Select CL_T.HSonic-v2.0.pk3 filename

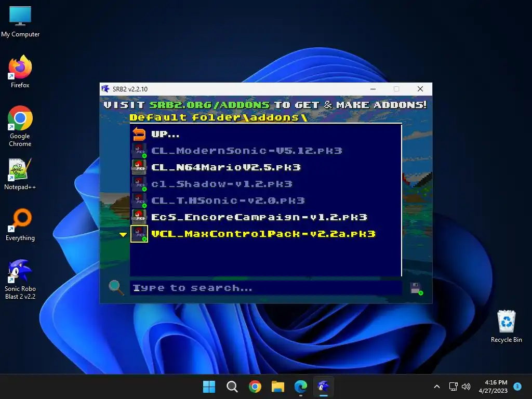click(228, 201)
